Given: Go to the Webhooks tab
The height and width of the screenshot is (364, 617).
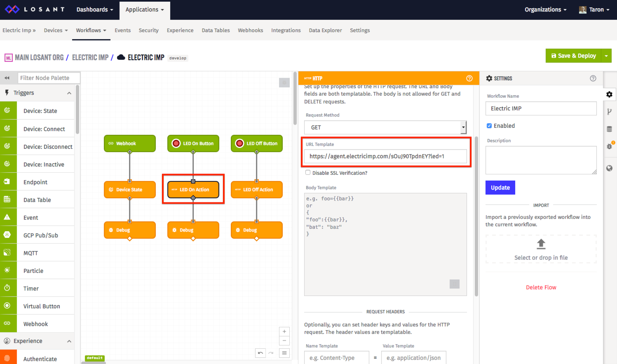Looking at the screenshot, I should coord(251,30).
